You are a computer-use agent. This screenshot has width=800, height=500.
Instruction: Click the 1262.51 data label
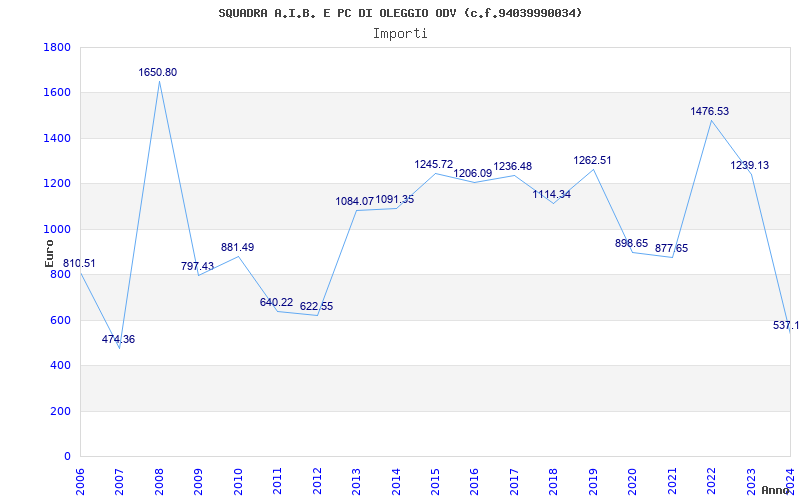click(592, 161)
